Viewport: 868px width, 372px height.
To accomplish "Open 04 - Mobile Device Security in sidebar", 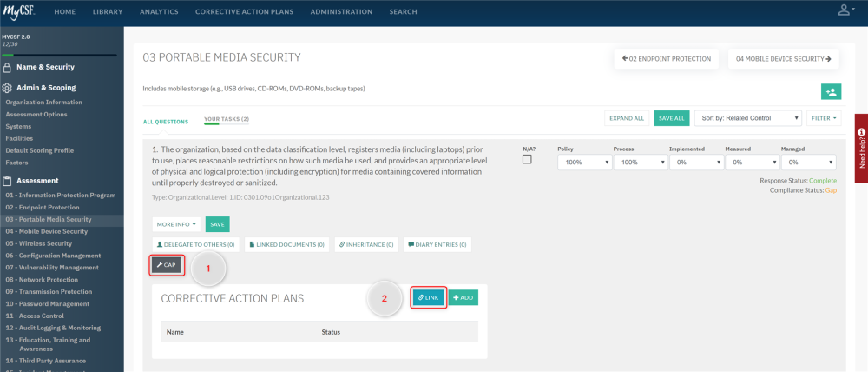I will click(x=47, y=232).
